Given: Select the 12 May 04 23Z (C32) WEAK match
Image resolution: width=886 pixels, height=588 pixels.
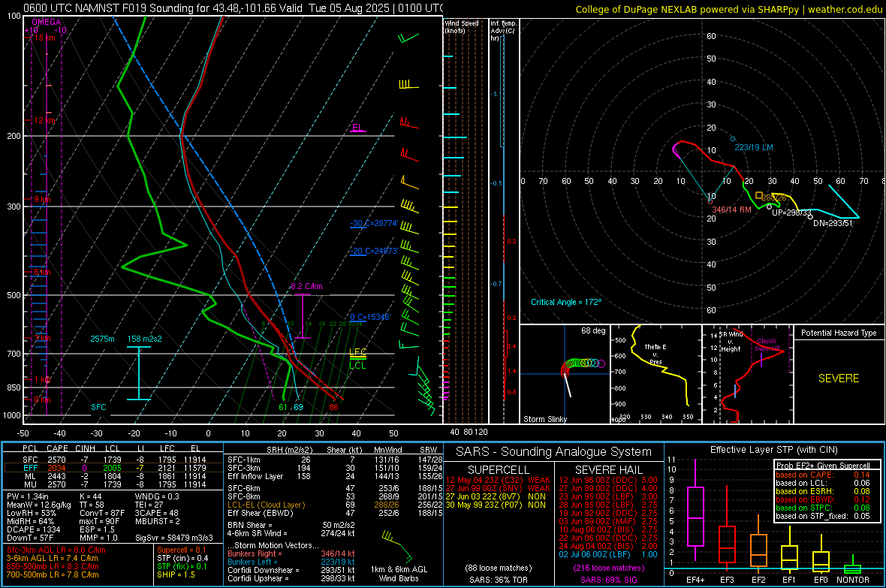Looking at the screenshot, I should tap(498, 480).
